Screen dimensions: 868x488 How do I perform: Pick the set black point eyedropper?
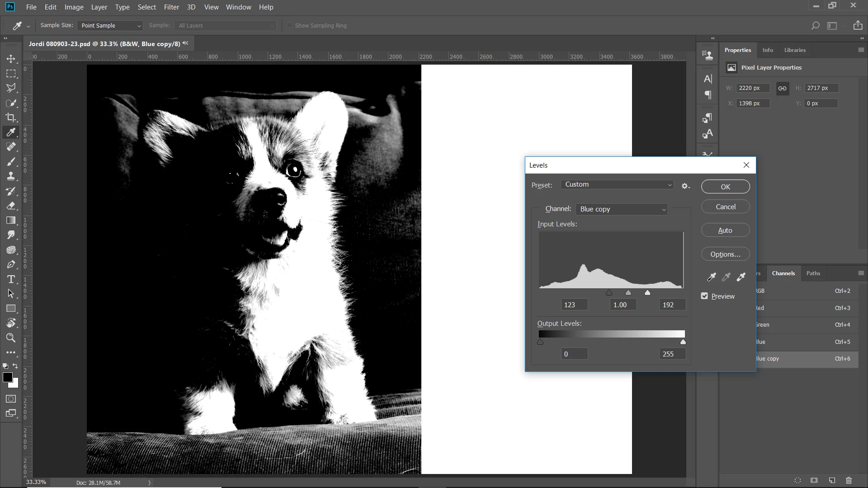(x=711, y=277)
